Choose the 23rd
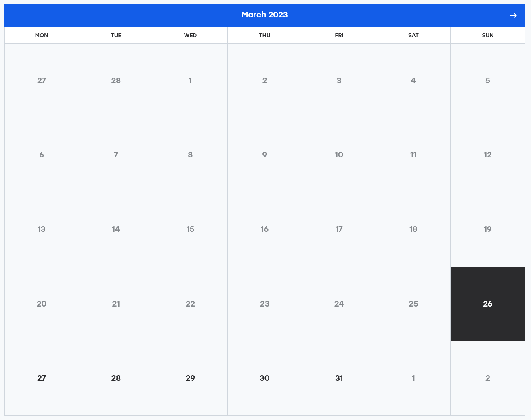Screen dimensions: 531x420 tap(264, 304)
